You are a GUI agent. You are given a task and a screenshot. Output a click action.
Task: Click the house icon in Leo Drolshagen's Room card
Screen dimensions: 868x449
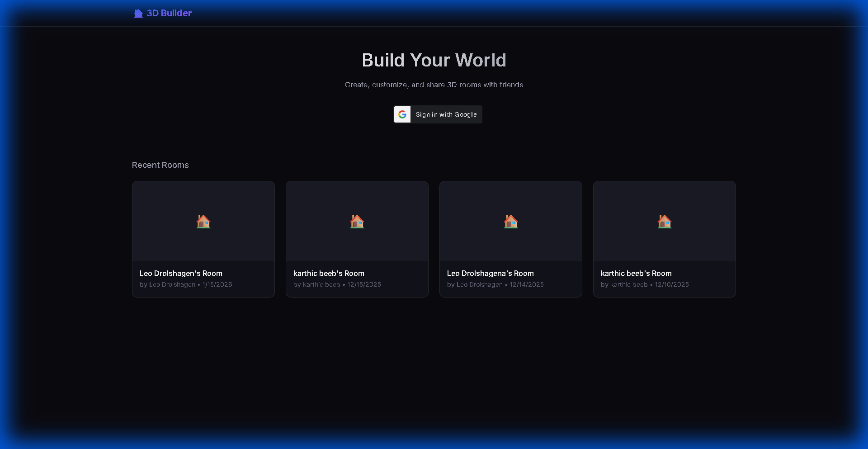[x=203, y=222]
